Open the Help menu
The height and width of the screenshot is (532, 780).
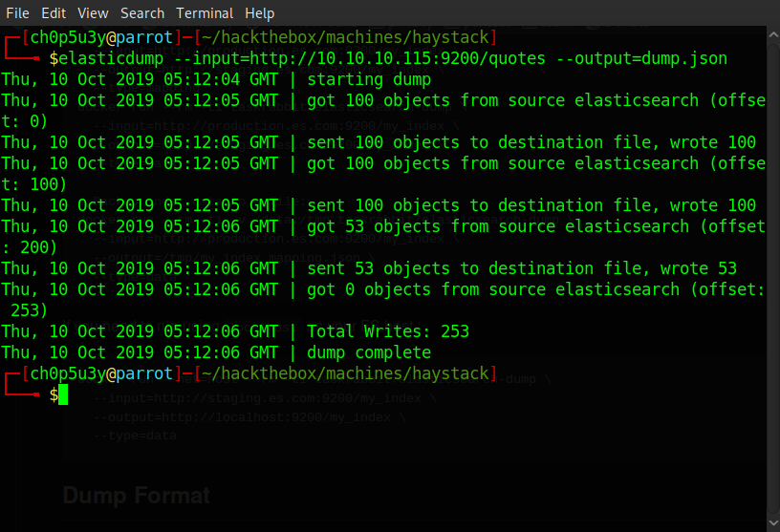259,13
